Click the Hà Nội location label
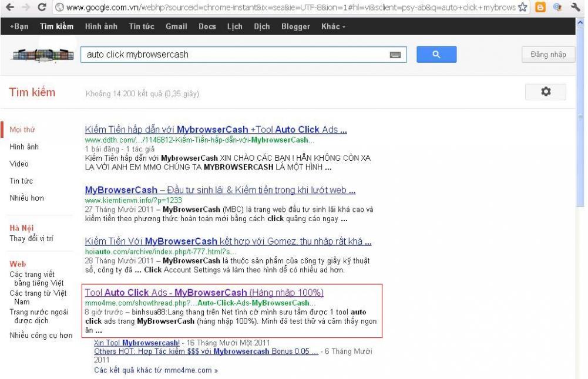 [21, 228]
